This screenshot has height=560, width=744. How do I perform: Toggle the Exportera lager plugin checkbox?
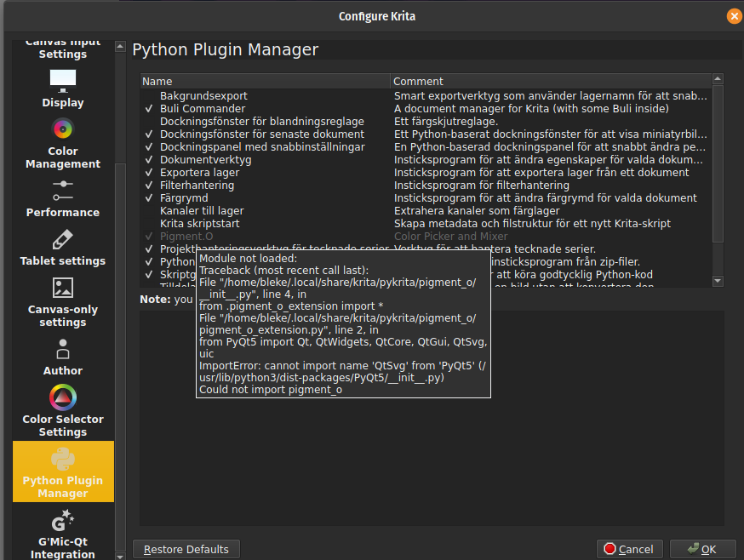[149, 173]
